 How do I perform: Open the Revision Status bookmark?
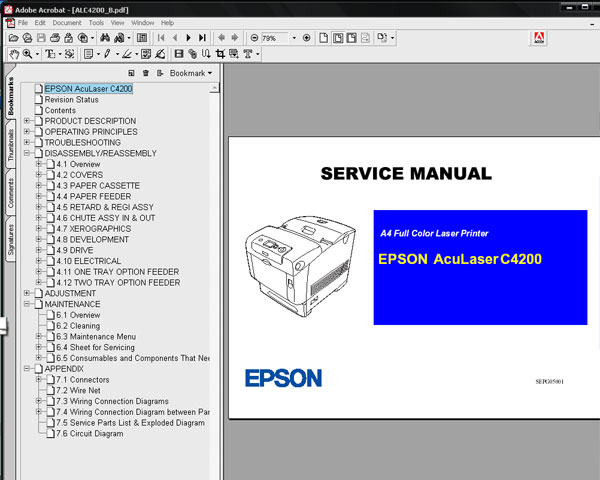pos(72,100)
